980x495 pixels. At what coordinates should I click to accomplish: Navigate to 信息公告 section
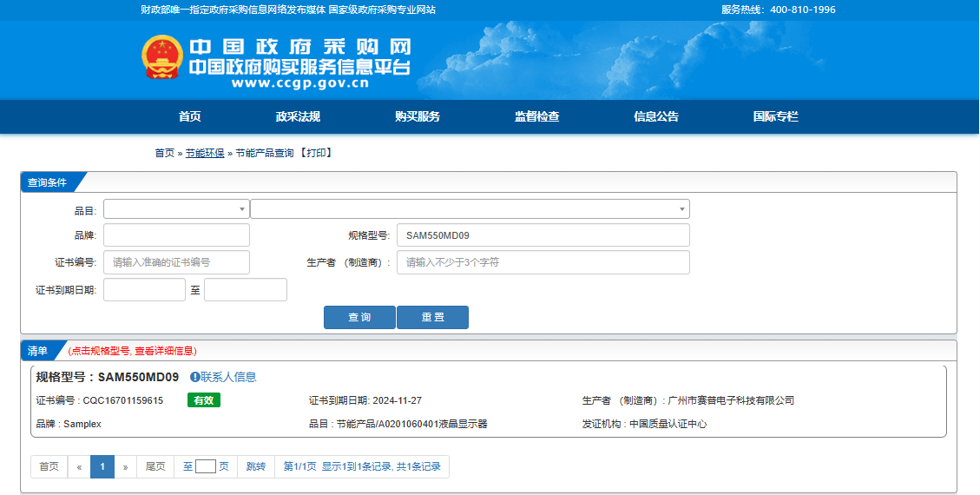[x=655, y=116]
